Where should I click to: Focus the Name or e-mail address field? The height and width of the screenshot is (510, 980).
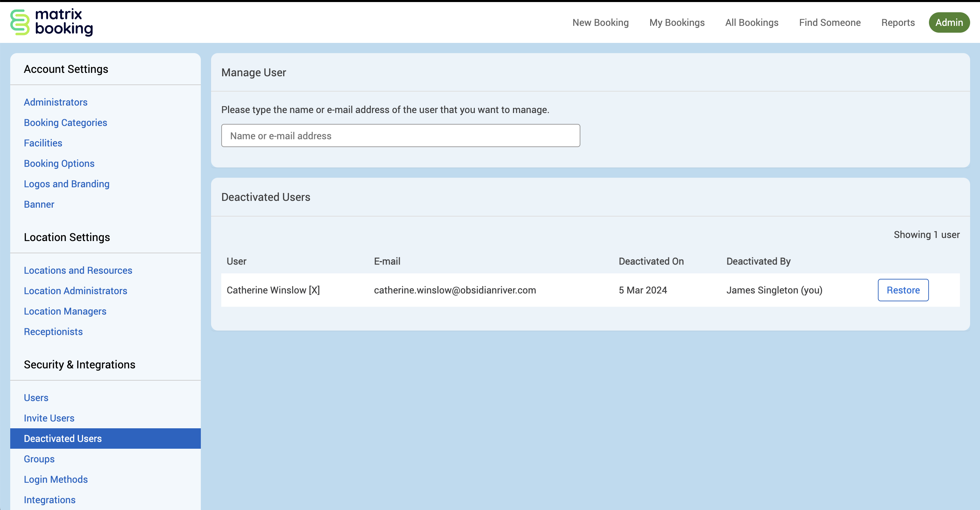tap(401, 136)
